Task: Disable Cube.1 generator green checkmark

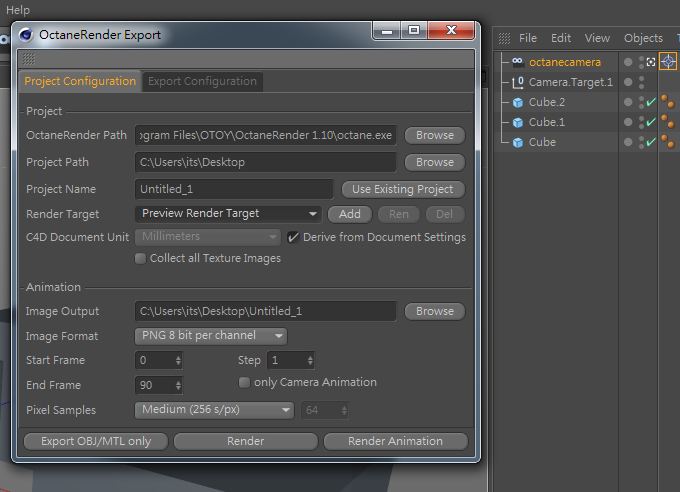Action: 651,122
